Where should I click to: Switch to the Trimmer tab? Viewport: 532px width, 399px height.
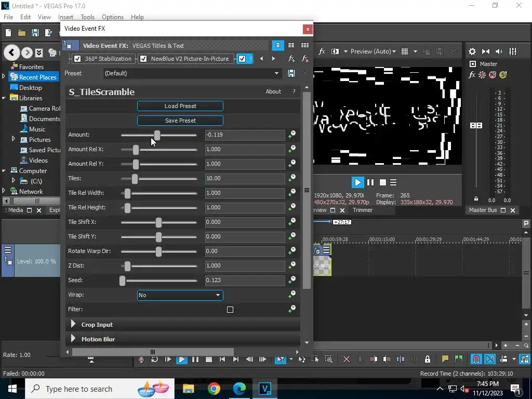click(362, 210)
